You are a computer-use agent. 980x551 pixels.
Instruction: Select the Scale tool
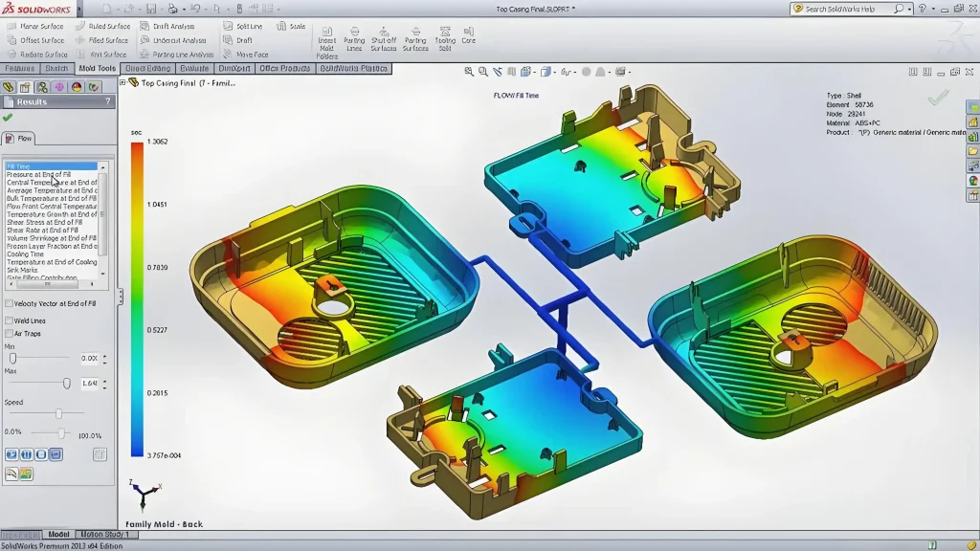pos(291,26)
